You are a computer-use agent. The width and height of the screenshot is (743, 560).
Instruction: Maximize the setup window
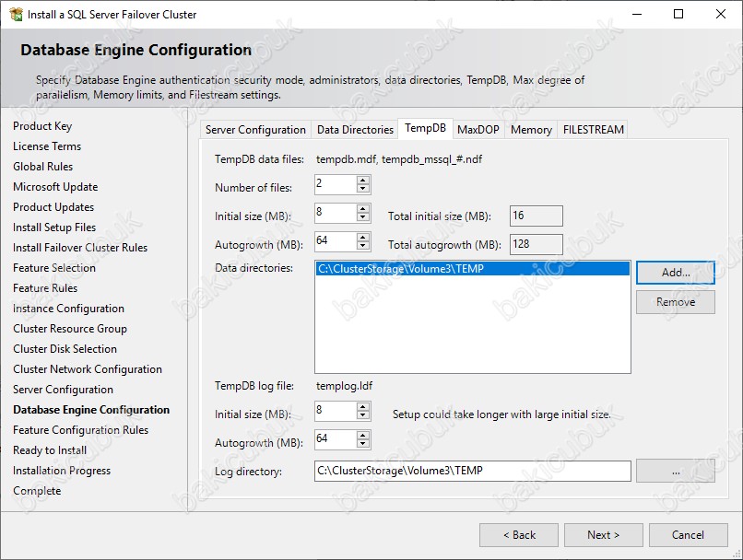click(678, 14)
